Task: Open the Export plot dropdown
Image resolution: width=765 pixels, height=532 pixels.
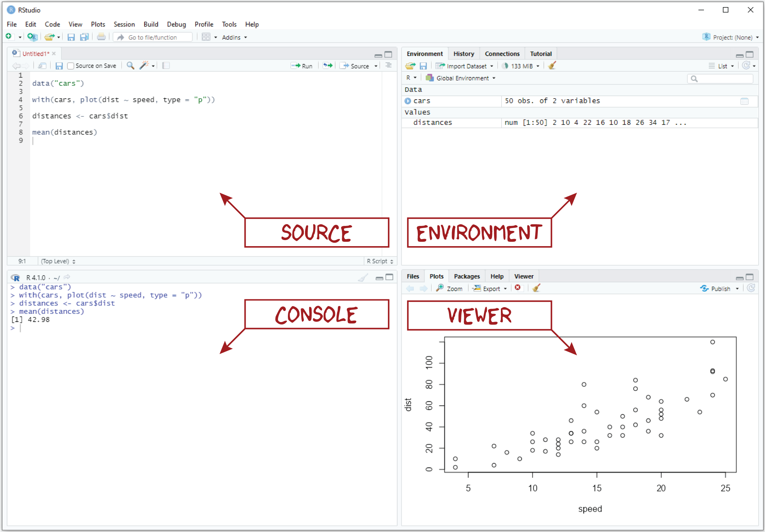Action: [x=490, y=288]
